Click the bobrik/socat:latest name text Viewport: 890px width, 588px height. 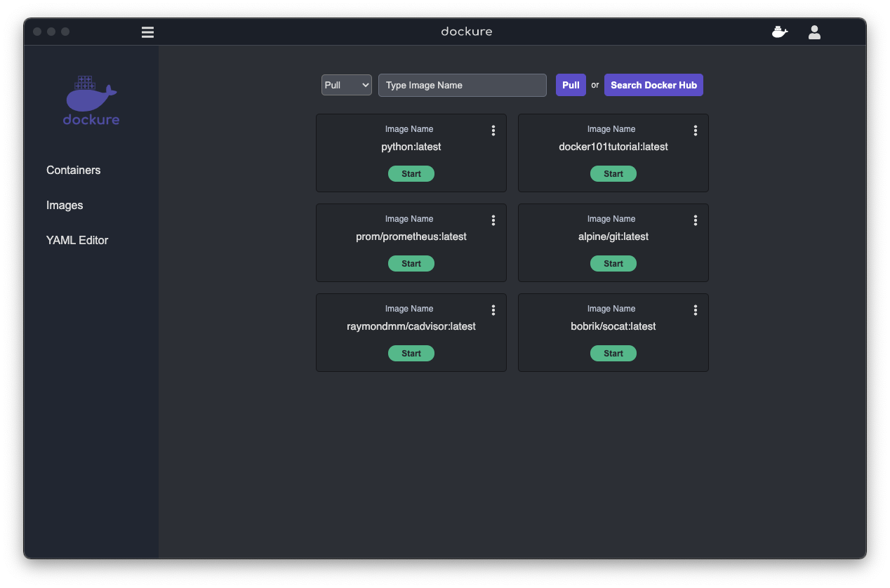(613, 327)
